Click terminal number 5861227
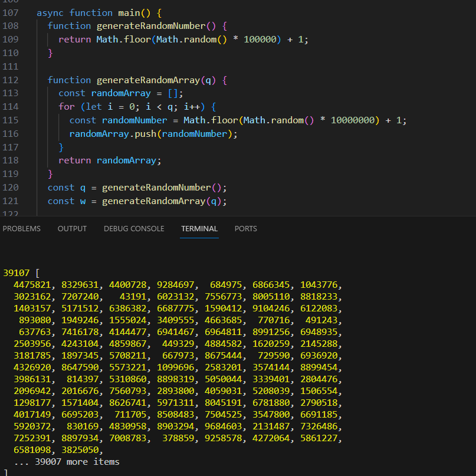The width and height of the screenshot is (476, 476). point(319,438)
